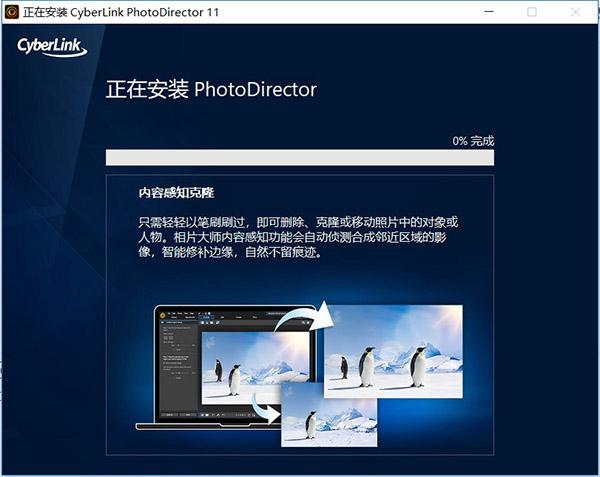Click the '内容感知克隆' feature title
The image size is (600, 477).
click(176, 193)
